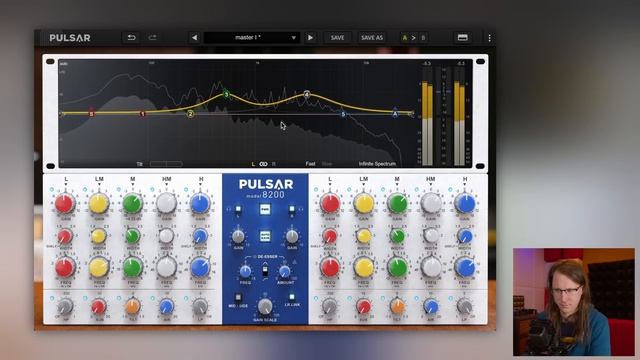The width and height of the screenshot is (640, 360).
Task: Click the redo arrow icon
Action: click(x=153, y=38)
